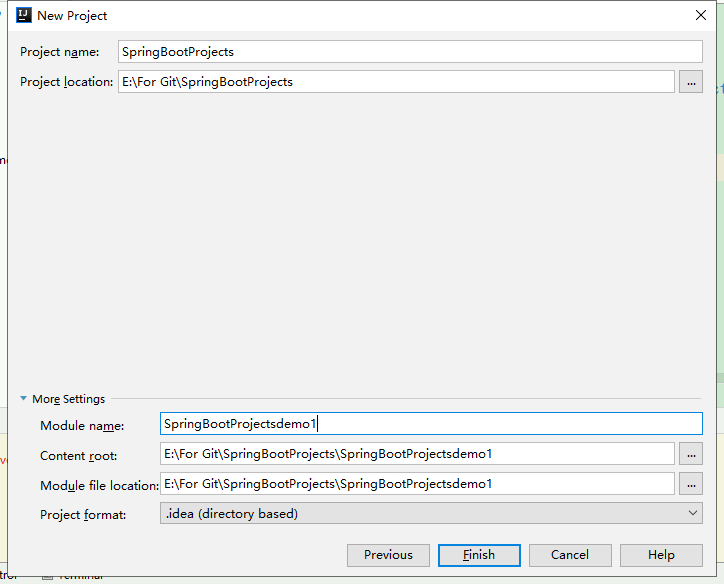
Task: Click the Module name input field
Action: click(x=431, y=424)
